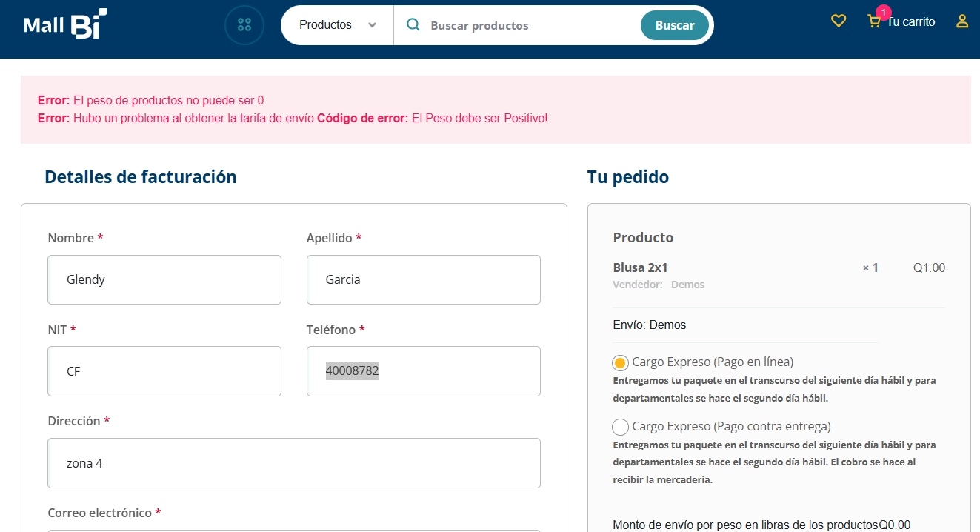Screen dimensions: 980x532
Task: Expand the Productos dropdown
Action: [x=338, y=25]
